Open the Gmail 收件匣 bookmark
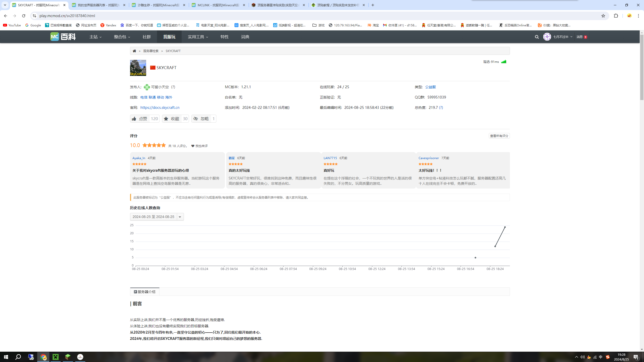The width and height of the screenshot is (644, 362). [400, 25]
